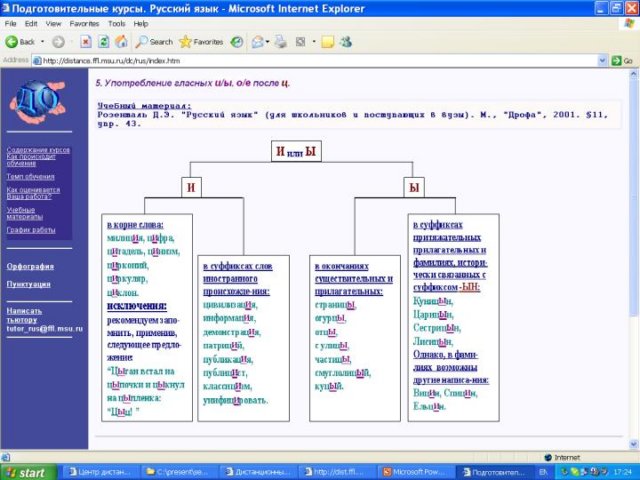
Task: Open the address bar dropdown list
Action: pyautogui.click(x=602, y=61)
